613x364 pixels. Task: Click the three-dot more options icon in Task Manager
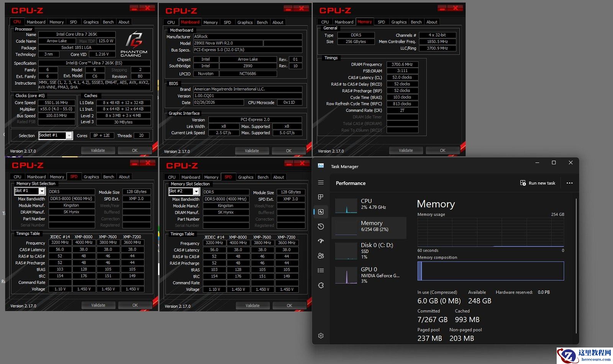(570, 183)
